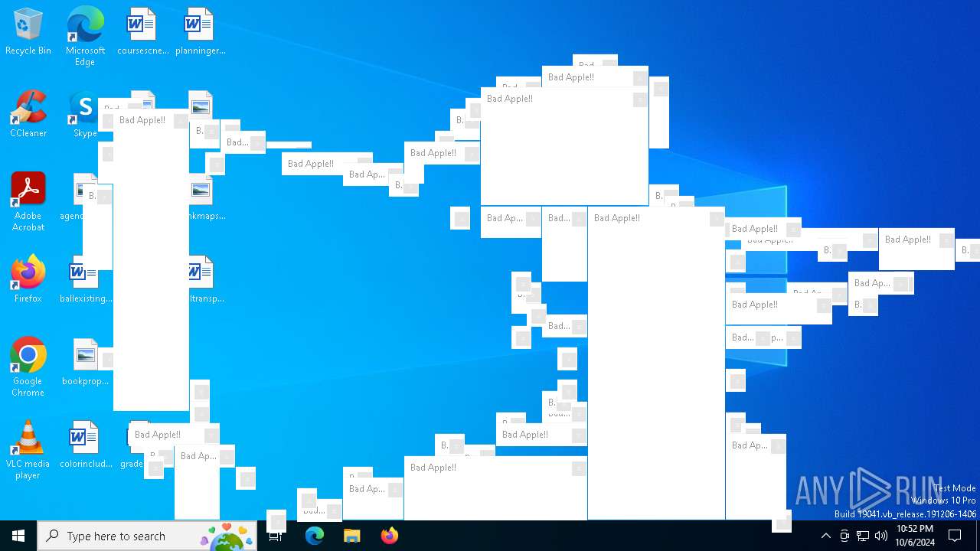This screenshot has width=980, height=551.
Task: Open CCleaner desktop shortcut
Action: [x=28, y=115]
